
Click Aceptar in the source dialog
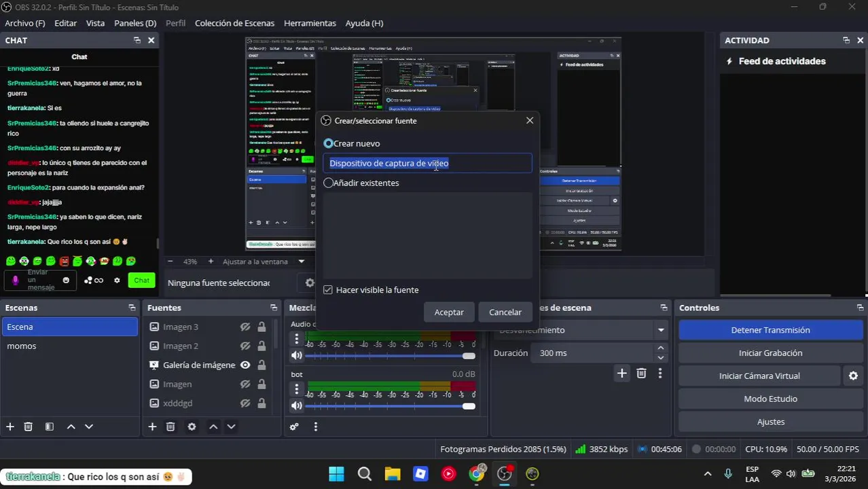(449, 312)
